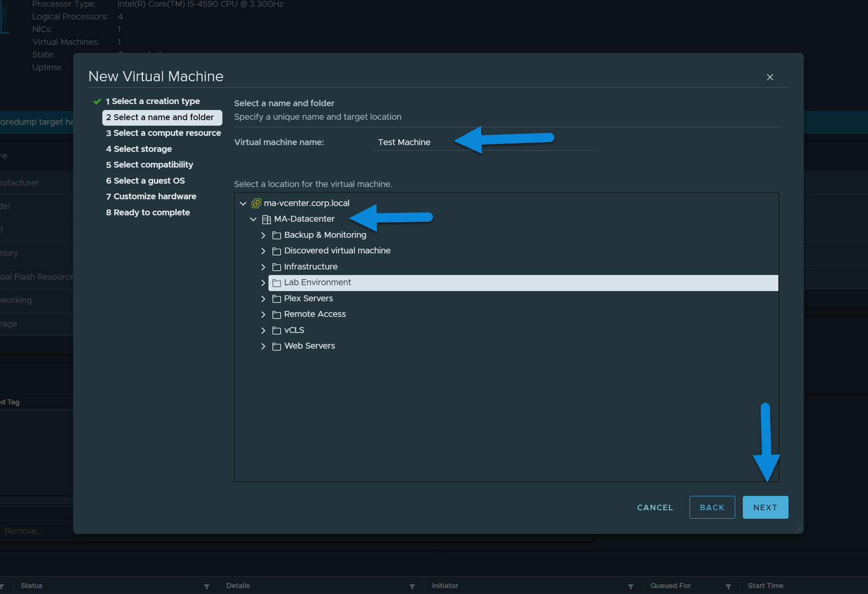Expand the Web Servers folder
The image size is (868, 594).
tap(263, 346)
